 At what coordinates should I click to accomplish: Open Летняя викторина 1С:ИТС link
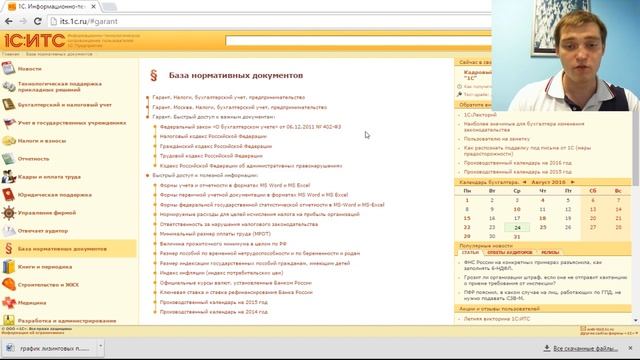(497, 319)
